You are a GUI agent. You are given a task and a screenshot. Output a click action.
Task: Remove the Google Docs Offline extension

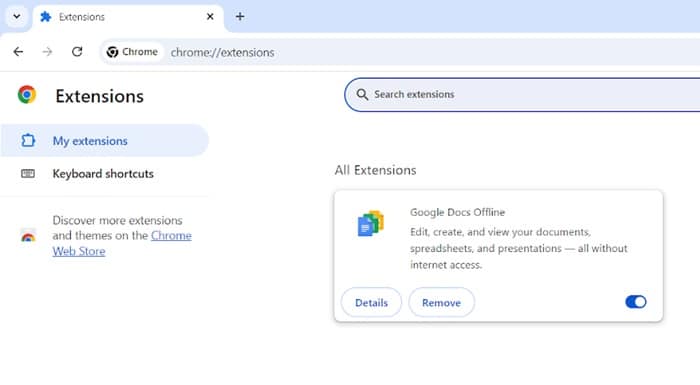(x=441, y=302)
